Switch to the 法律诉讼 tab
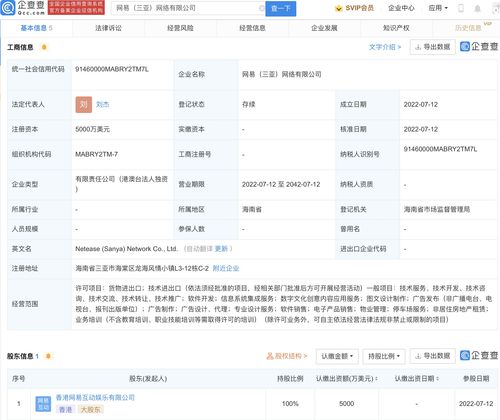The width and height of the screenshot is (500, 420). pos(108,28)
